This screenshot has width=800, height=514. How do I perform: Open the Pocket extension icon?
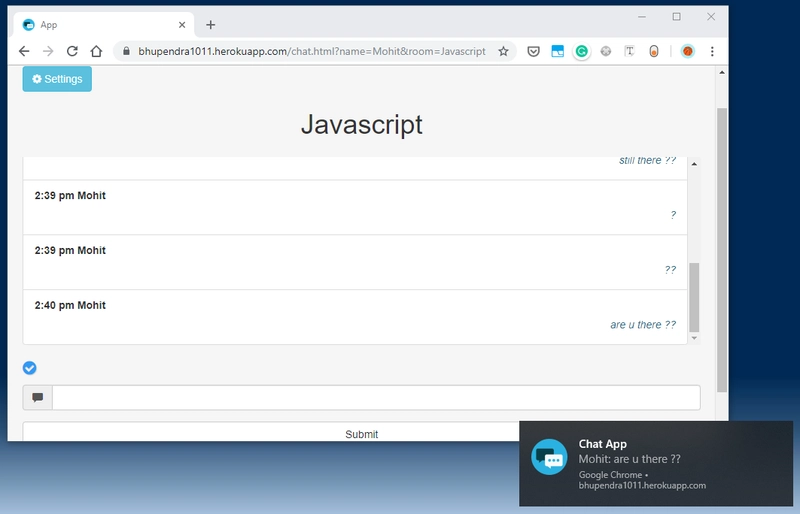(534, 51)
